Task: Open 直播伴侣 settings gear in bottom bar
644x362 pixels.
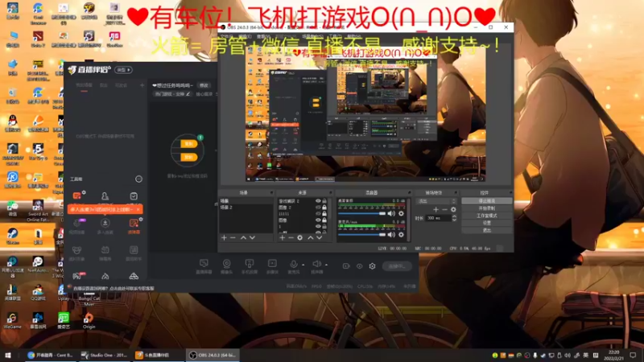Action: 372,266
